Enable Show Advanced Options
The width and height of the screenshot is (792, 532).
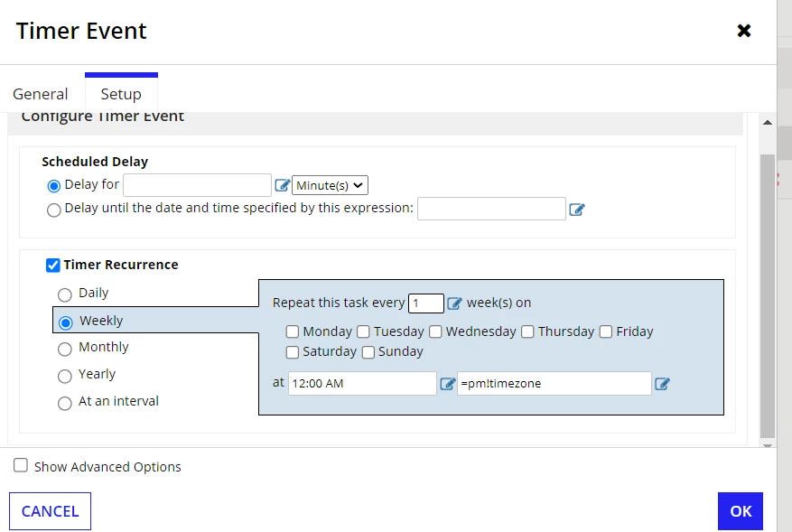(x=21, y=465)
